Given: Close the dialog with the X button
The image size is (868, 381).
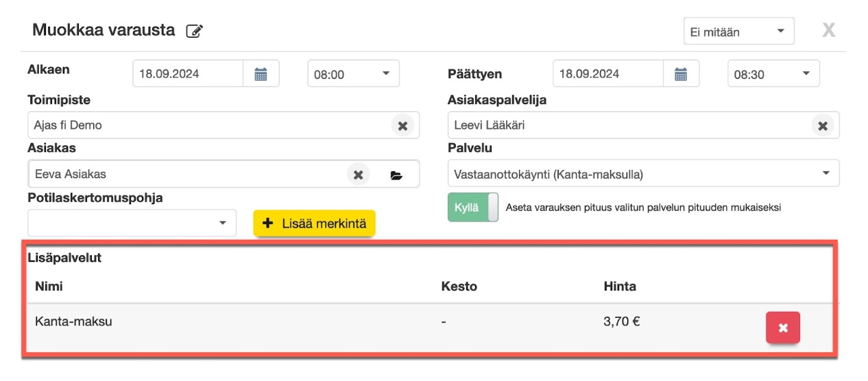Looking at the screenshot, I should [x=829, y=30].
